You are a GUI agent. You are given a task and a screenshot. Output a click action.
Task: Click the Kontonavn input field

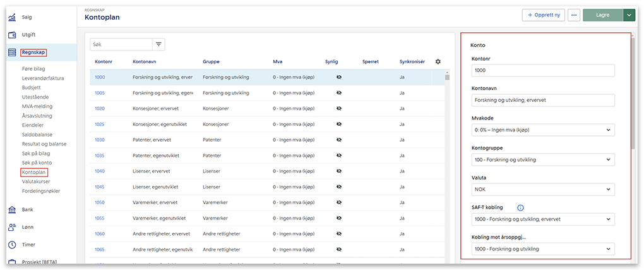pyautogui.click(x=542, y=100)
